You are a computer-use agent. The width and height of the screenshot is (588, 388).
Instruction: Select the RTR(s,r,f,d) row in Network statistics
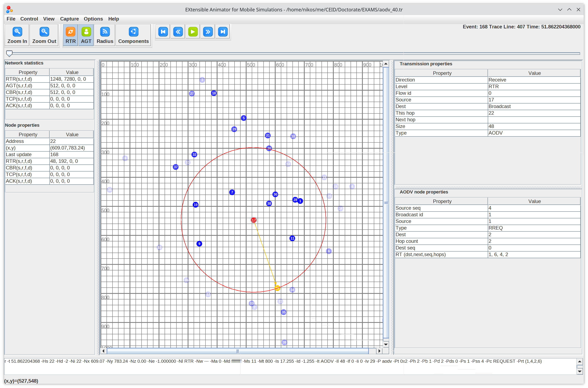point(49,79)
